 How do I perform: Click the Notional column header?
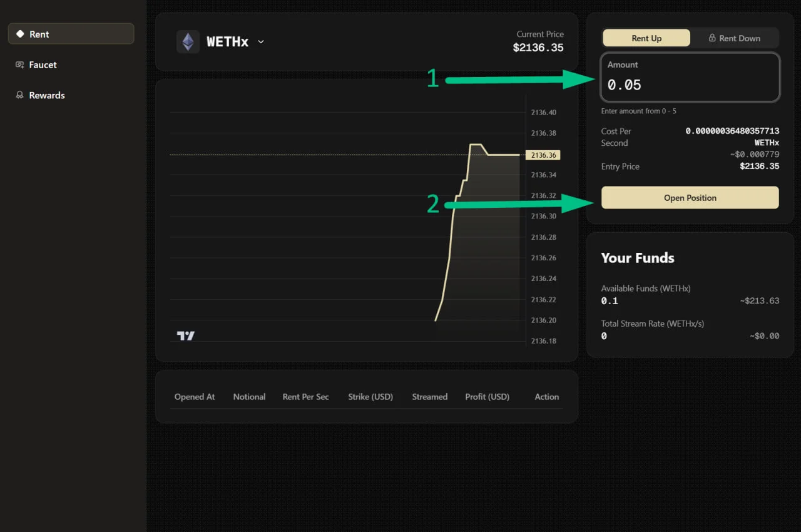point(249,397)
